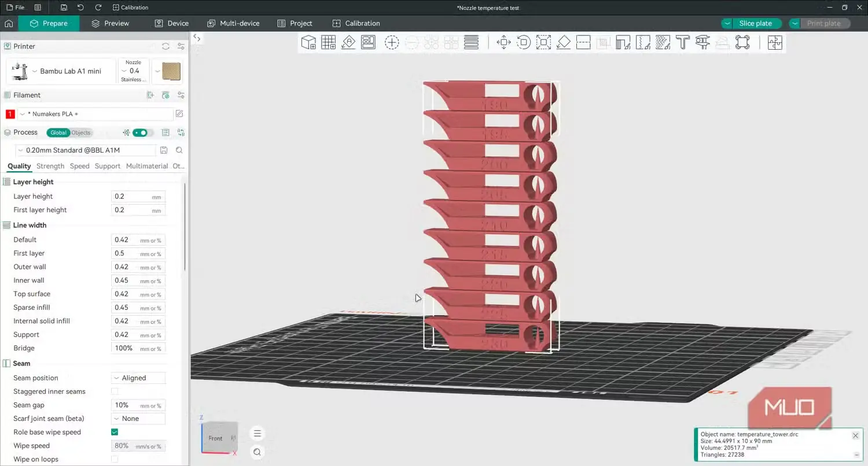Close the object info popup
The width and height of the screenshot is (868, 466).
tap(855, 435)
